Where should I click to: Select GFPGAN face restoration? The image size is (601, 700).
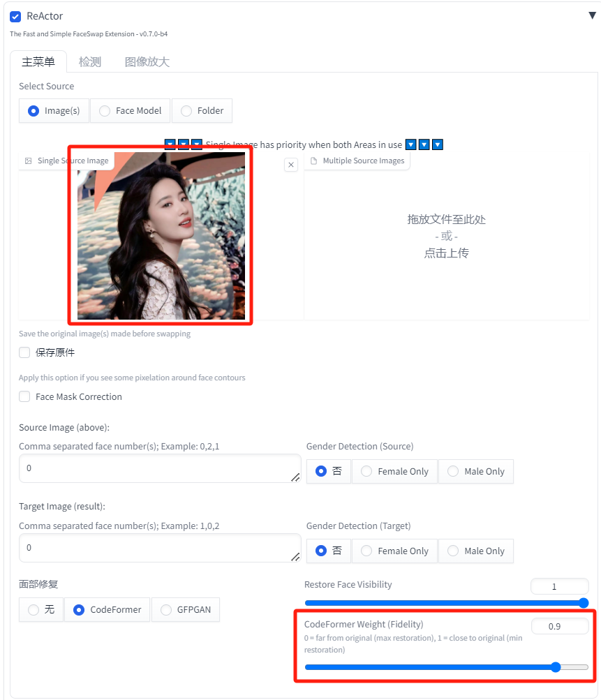(185, 609)
